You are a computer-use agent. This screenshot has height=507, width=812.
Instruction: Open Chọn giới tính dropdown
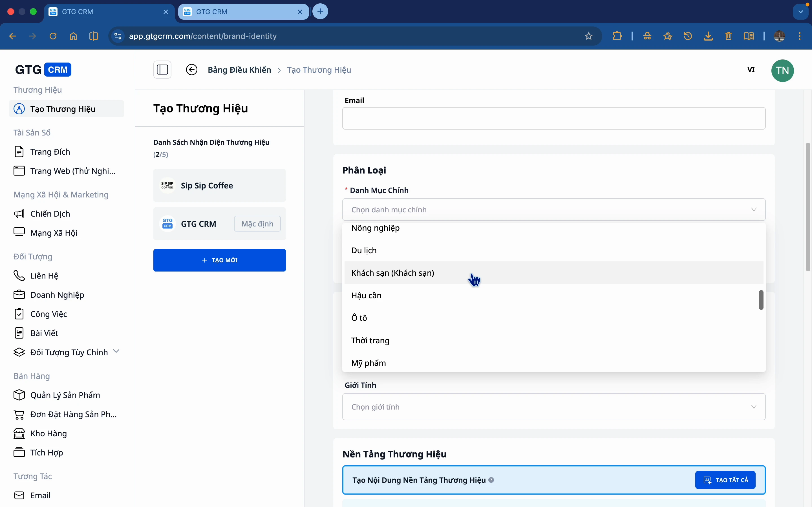[554, 407]
